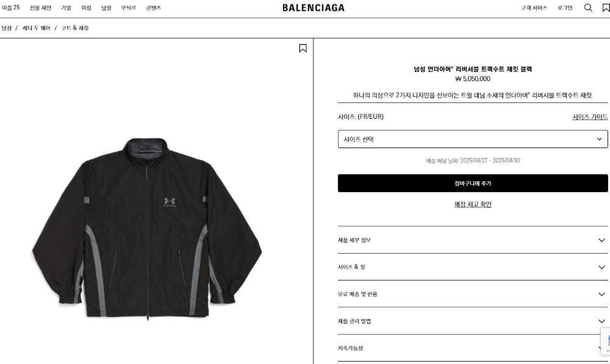Screen dimensions: 610x364
Task: Open the 사이즈 가이드 link
Action: pyautogui.click(x=590, y=116)
